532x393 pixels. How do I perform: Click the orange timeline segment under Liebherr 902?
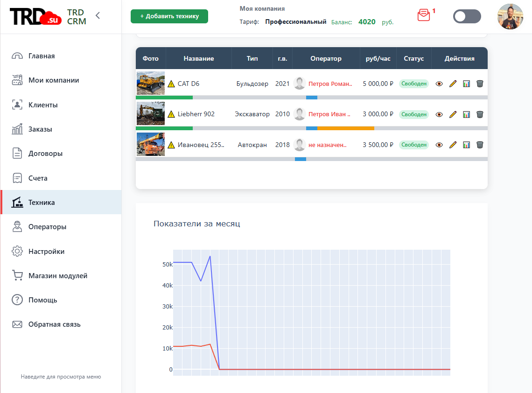point(346,128)
